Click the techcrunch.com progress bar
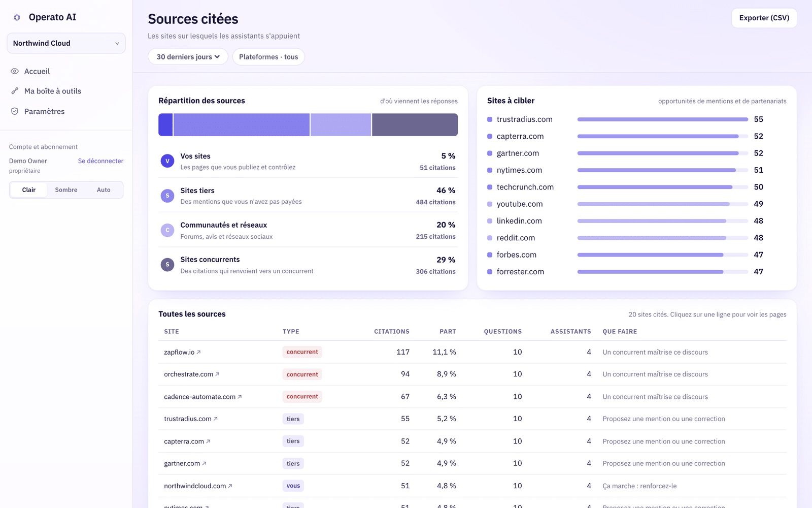The height and width of the screenshot is (508, 812). coord(663,187)
